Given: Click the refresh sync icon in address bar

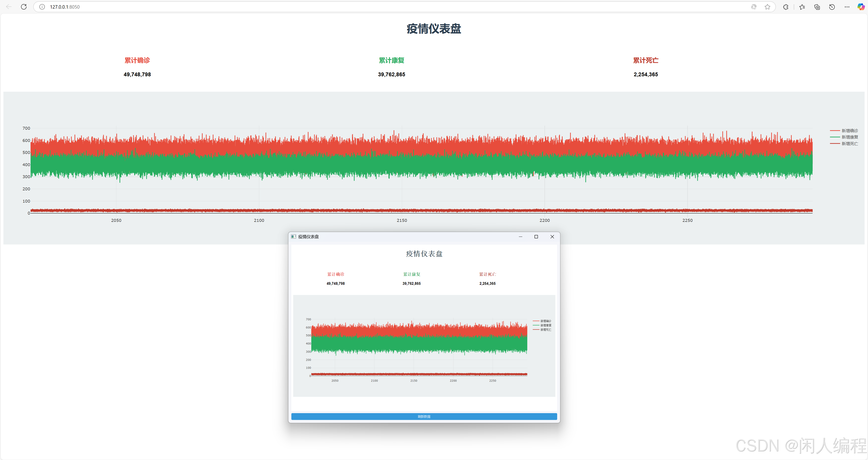Looking at the screenshot, I should point(754,7).
